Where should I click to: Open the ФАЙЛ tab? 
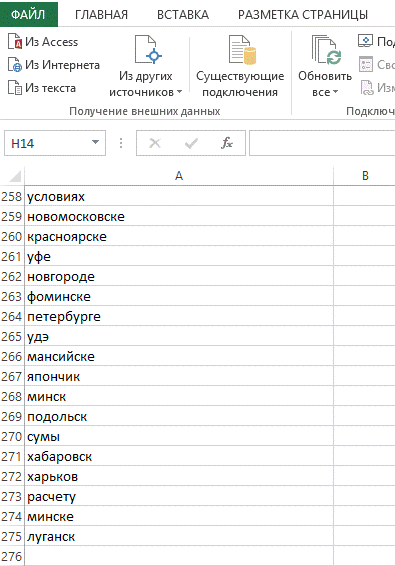tap(29, 14)
